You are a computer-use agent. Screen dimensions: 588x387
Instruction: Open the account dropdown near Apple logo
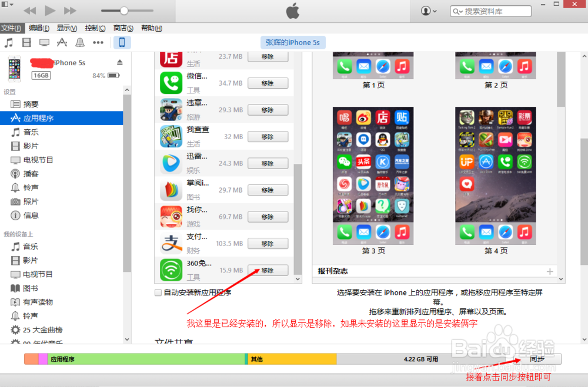[x=429, y=11]
